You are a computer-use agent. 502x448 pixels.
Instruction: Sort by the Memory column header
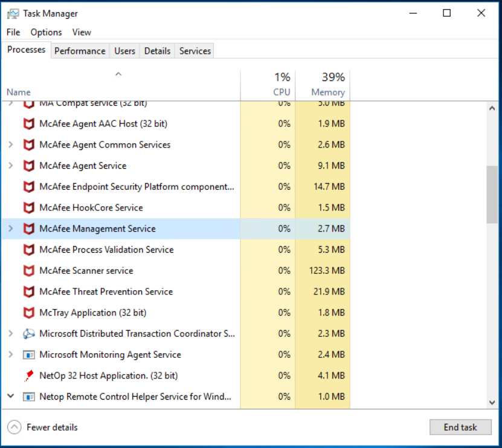323,85
